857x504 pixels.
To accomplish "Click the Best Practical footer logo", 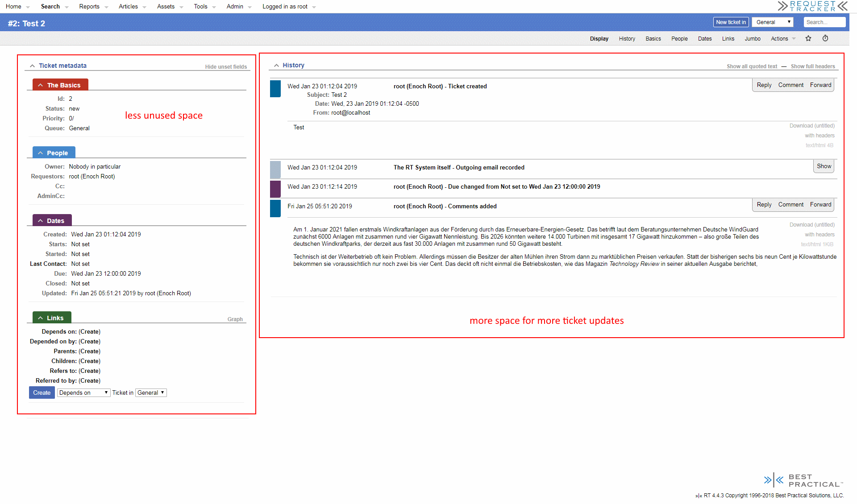I will coord(803,480).
